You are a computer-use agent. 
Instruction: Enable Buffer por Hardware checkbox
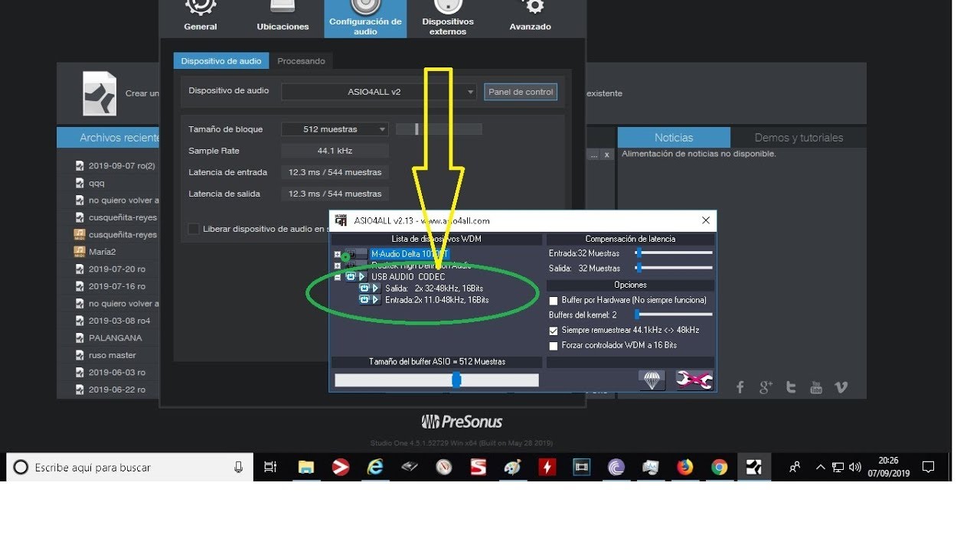tap(554, 301)
